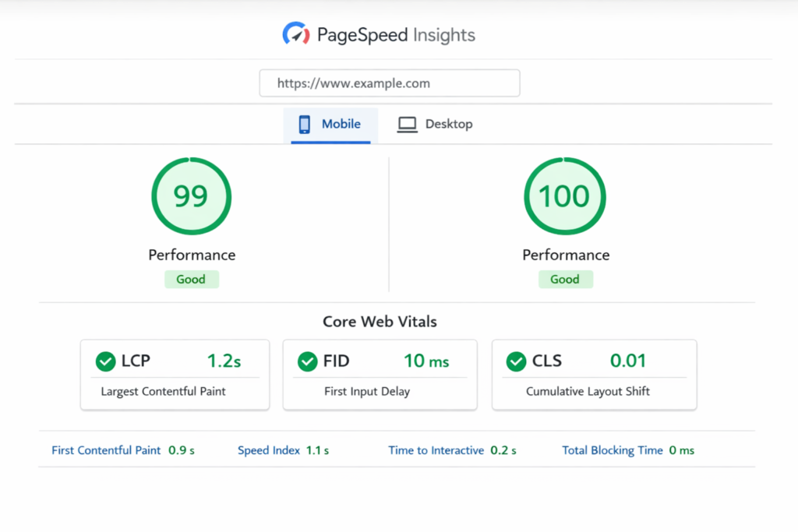The width and height of the screenshot is (798, 532).
Task: Switch to the Desktop tab
Action: click(436, 125)
